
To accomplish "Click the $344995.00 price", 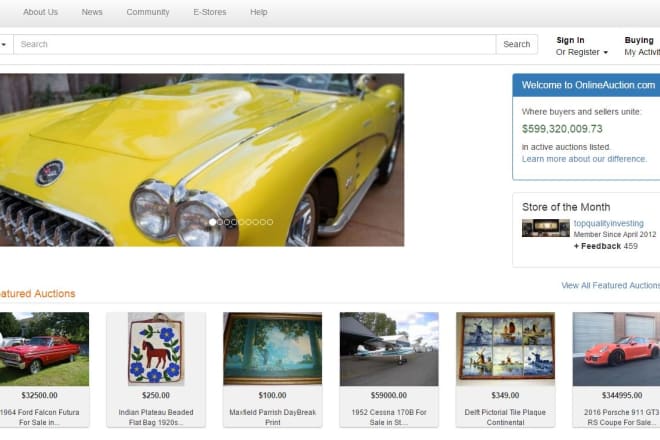I will 622,395.
